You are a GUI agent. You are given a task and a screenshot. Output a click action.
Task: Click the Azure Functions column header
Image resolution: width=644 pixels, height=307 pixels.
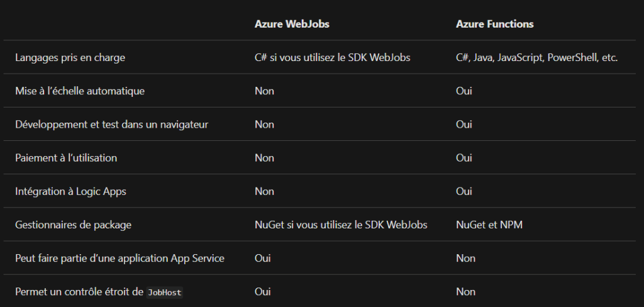pyautogui.click(x=494, y=24)
